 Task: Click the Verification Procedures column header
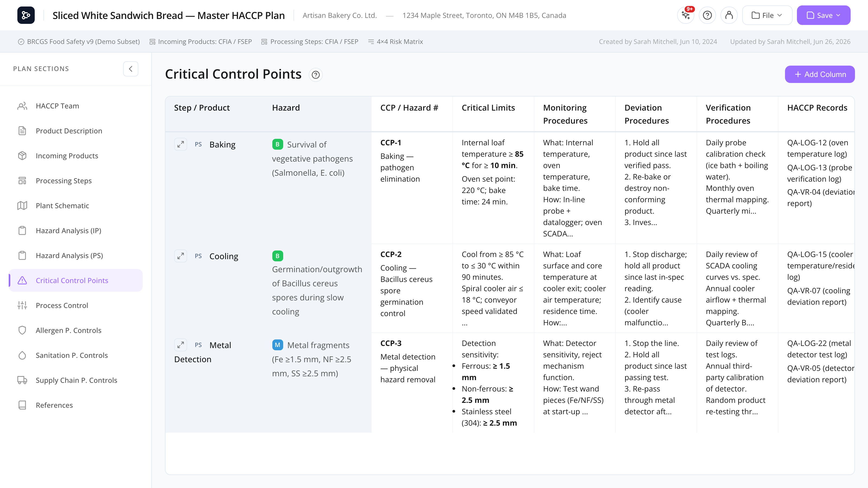click(x=737, y=114)
